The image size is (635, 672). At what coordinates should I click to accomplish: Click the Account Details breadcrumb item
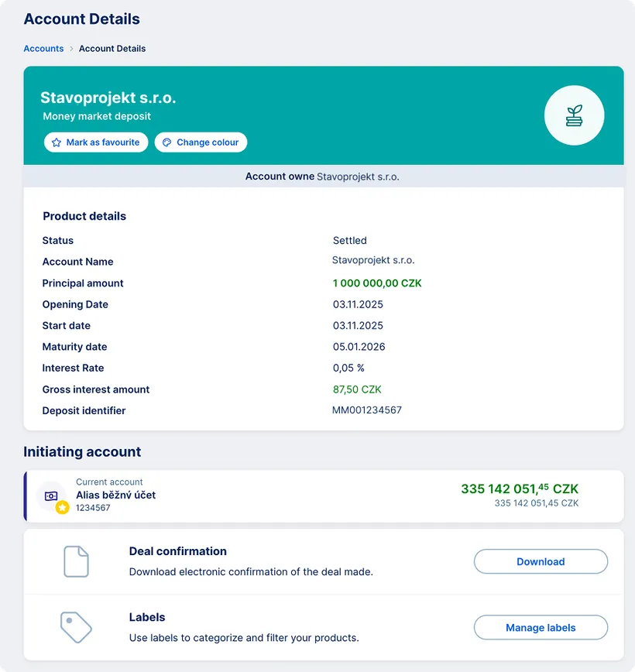click(112, 48)
